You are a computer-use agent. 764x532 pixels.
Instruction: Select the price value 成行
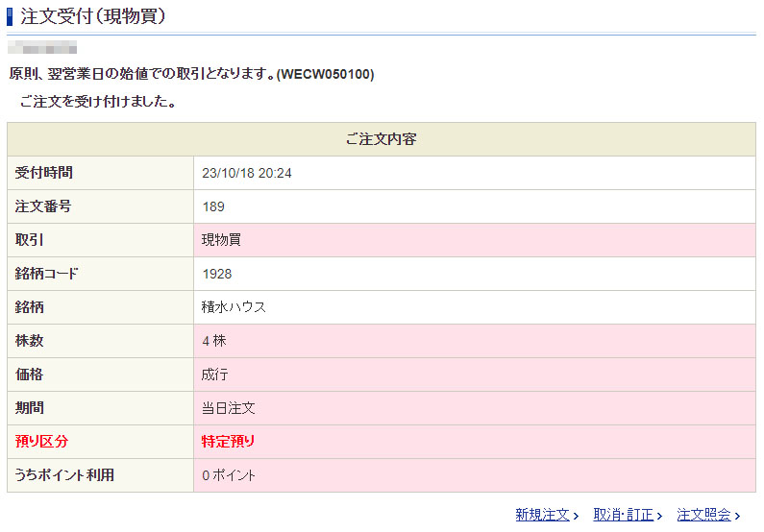214,375
